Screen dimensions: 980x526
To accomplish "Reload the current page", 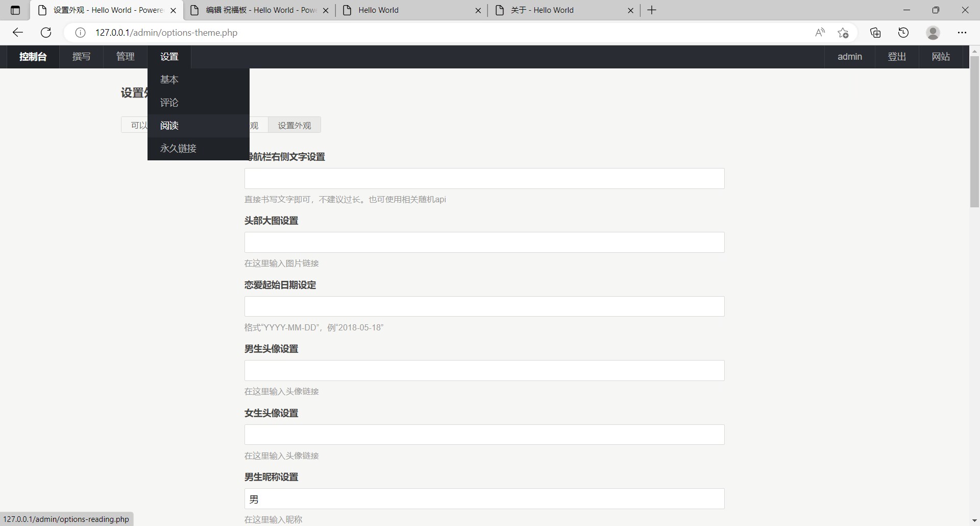I will (46, 33).
